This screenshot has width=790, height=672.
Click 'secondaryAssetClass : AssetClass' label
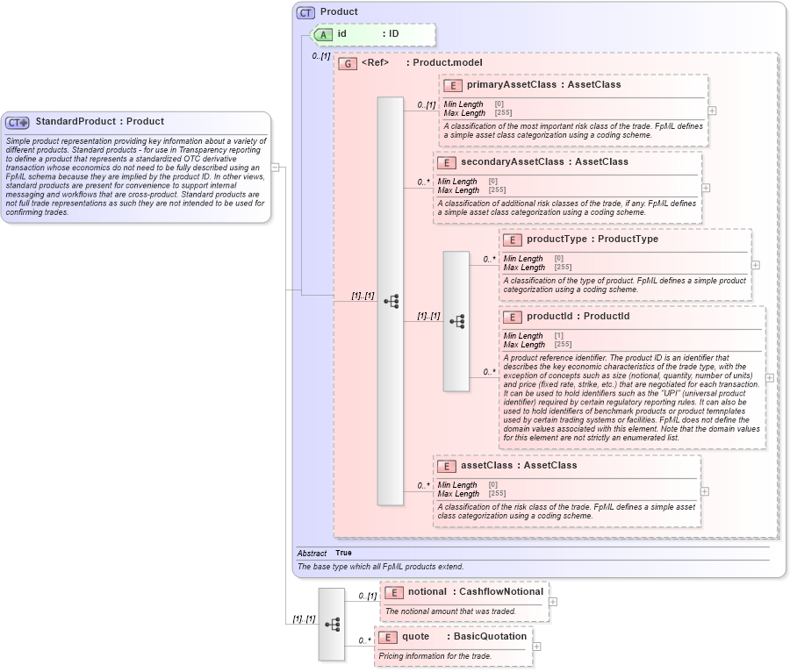click(x=544, y=161)
